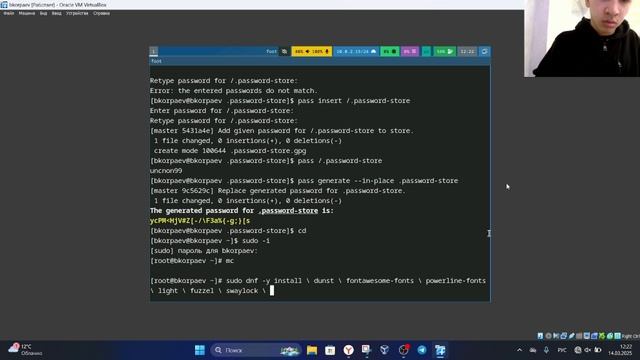Viewport: 640px width, 360px height.
Task: Click the underlined .password-store text
Action: [288, 211]
